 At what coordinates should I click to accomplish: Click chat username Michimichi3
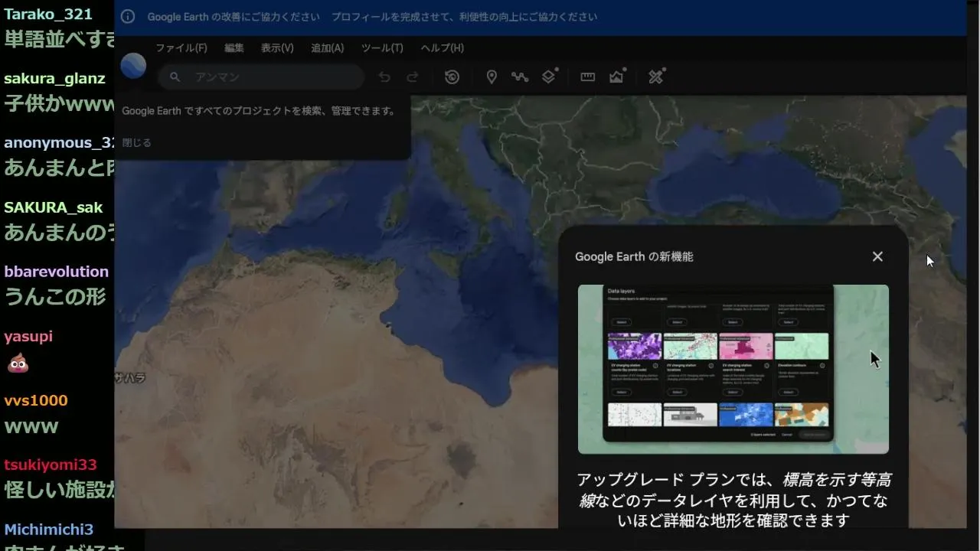point(49,530)
